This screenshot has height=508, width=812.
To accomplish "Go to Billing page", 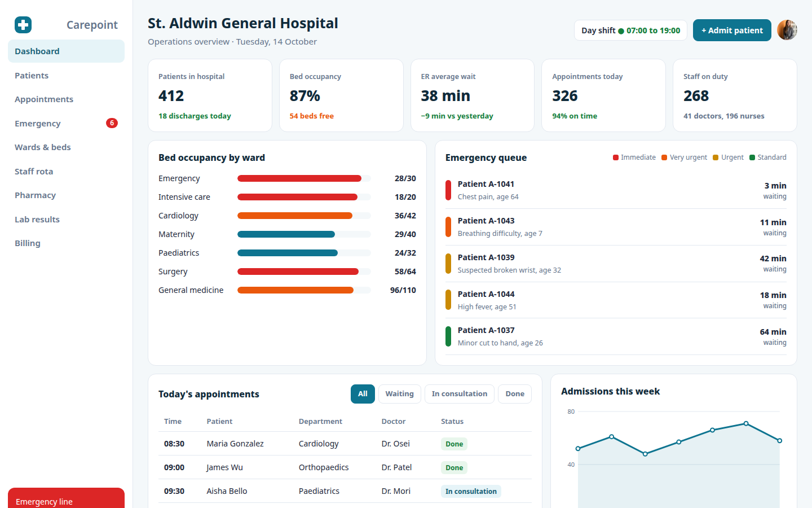I will pos(66,243).
